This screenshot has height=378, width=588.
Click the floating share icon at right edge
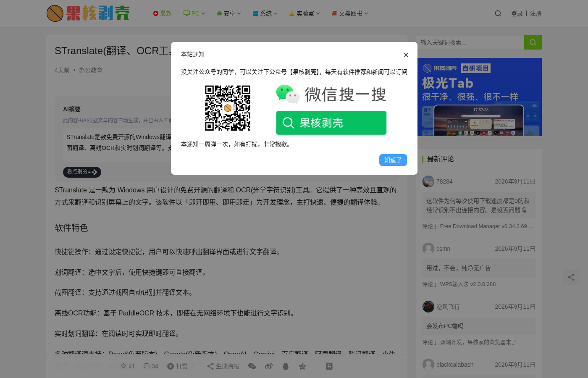point(571,277)
